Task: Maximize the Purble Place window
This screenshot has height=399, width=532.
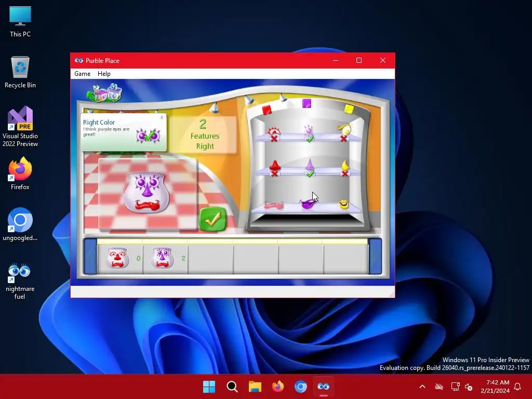Action: click(359, 60)
